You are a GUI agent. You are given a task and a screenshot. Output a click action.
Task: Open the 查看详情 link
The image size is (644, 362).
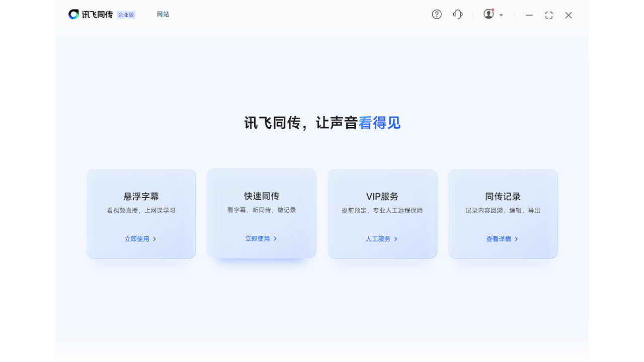(499, 239)
